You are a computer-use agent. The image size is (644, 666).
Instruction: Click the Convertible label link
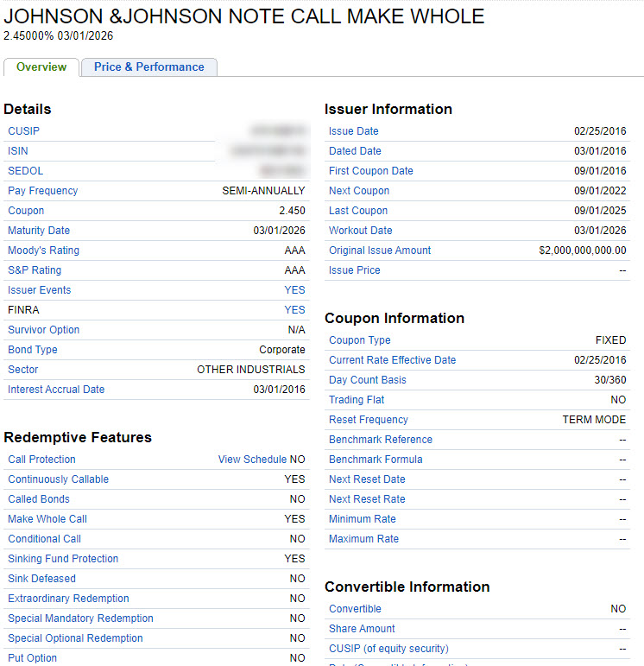click(x=355, y=609)
